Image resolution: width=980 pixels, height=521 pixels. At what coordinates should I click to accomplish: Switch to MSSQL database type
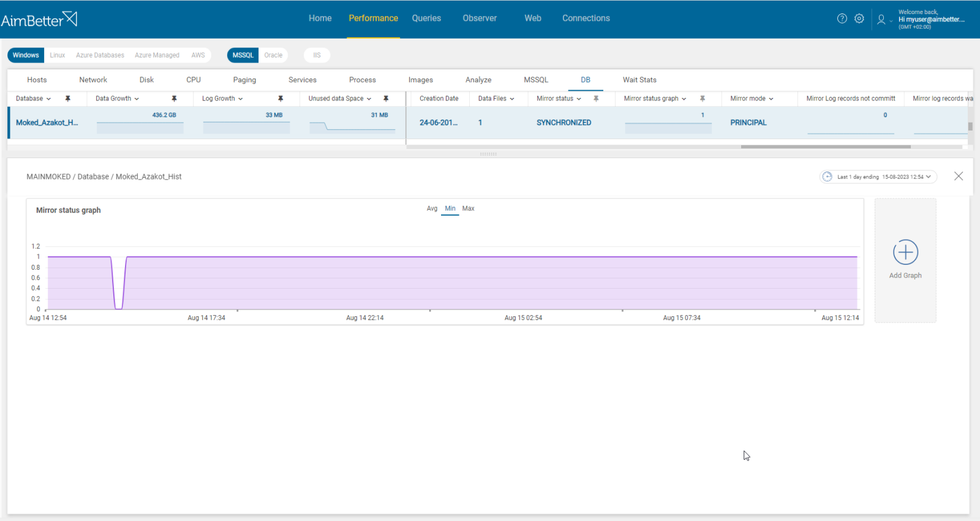point(243,55)
